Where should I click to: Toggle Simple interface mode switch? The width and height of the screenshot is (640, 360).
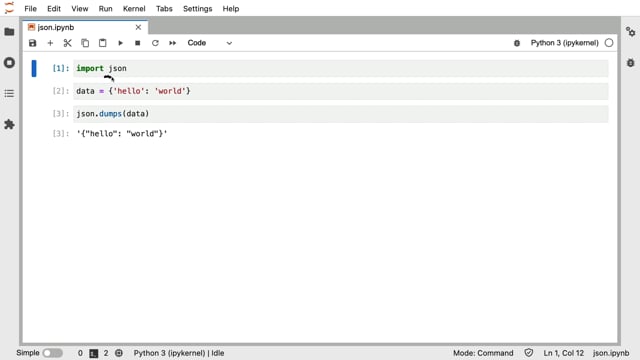pyautogui.click(x=53, y=353)
